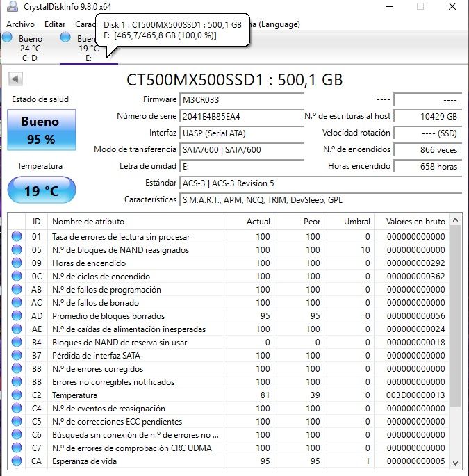Viewport: 469px width, 476px height.
Task: Click status orb of attribute C7 row
Action: pos(17,448)
